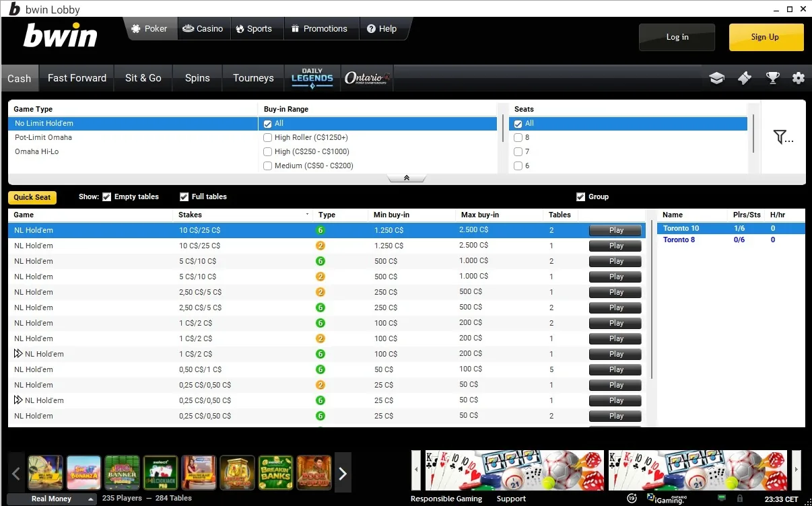Viewport: 812px width, 506px height.
Task: Click the Stakes column sort arrow
Action: click(x=307, y=214)
